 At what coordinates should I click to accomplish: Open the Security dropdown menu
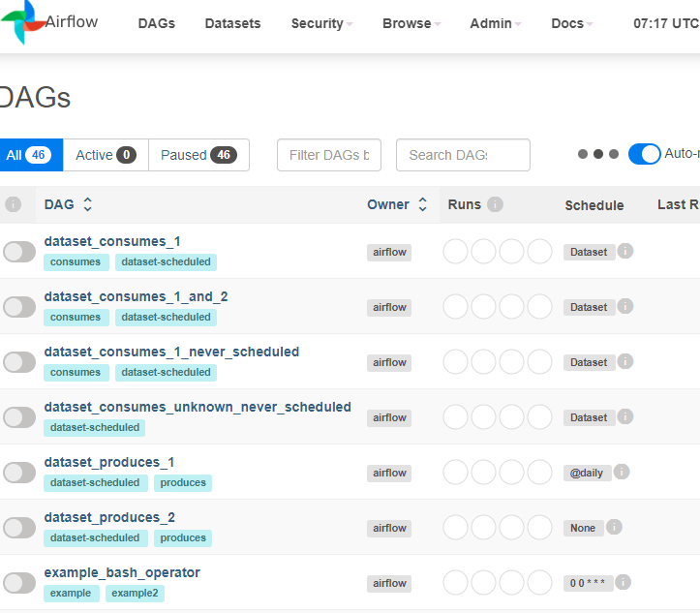(x=321, y=23)
